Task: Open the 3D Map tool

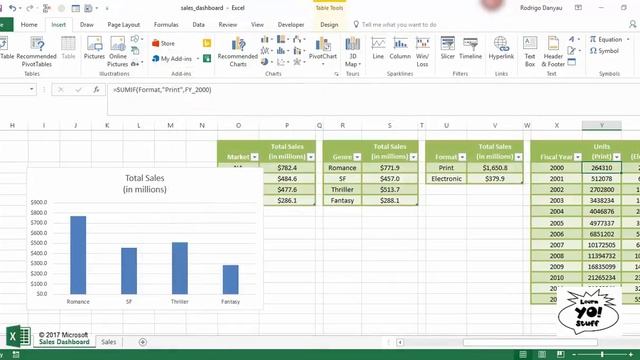Action: pyautogui.click(x=353, y=51)
